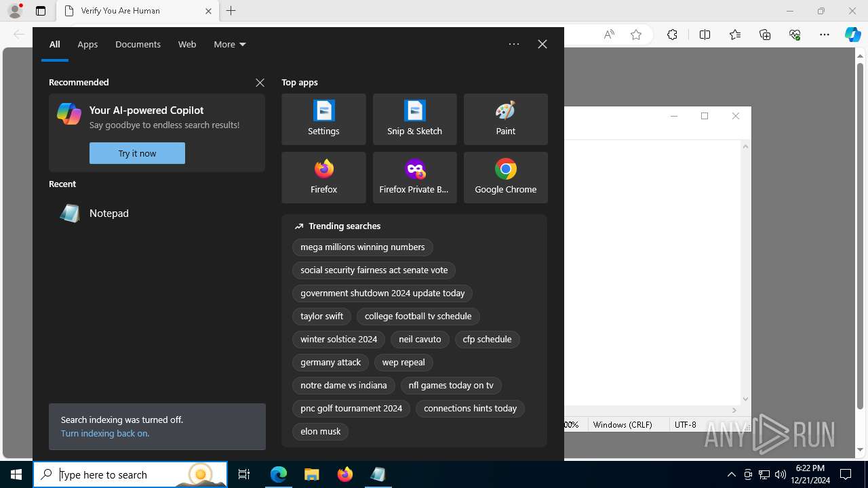Open Edge tab actions menu
The height and width of the screenshot is (488, 868).
pyautogui.click(x=41, y=11)
